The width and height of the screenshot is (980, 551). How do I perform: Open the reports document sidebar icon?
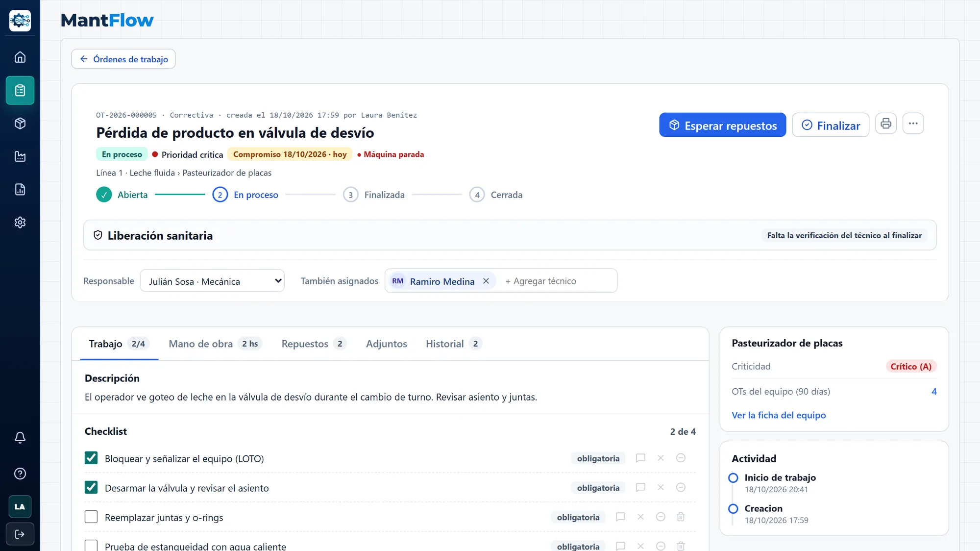coord(20,189)
